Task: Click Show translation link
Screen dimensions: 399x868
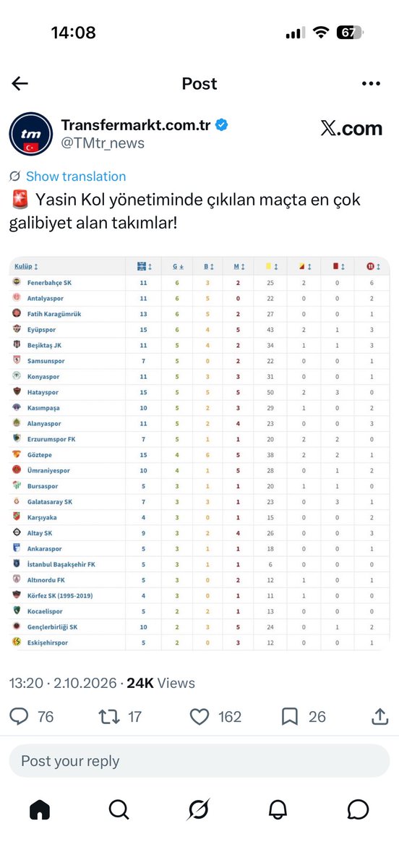Action: (x=76, y=176)
